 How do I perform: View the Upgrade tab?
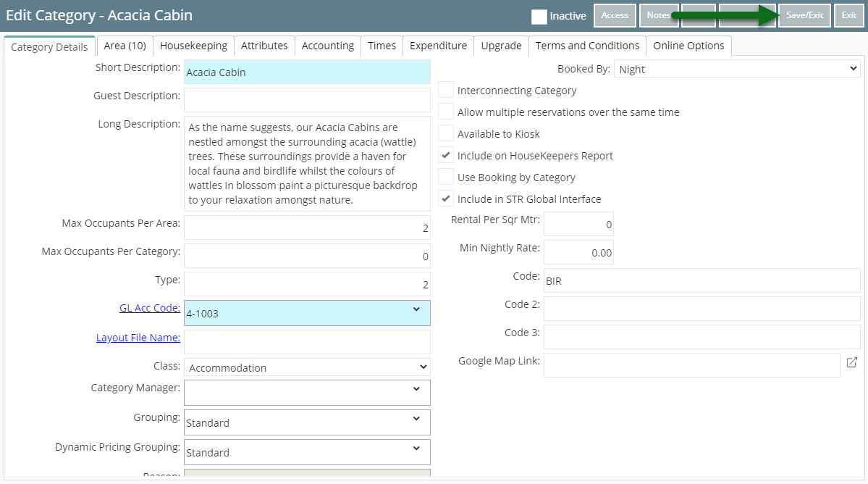pyautogui.click(x=502, y=46)
